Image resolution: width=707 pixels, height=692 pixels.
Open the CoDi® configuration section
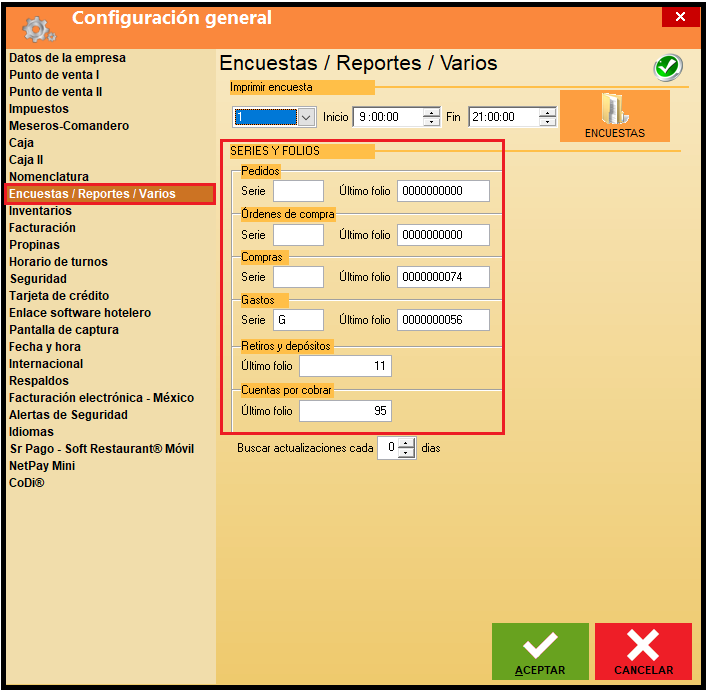(x=27, y=483)
